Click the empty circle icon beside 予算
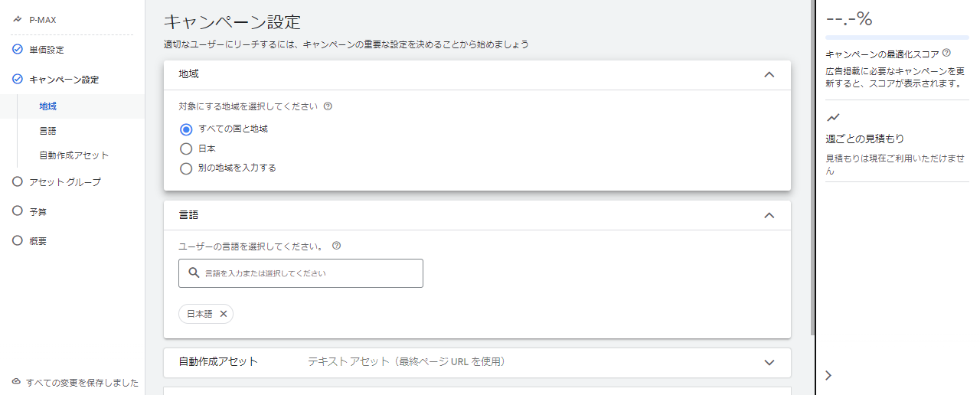 tap(18, 211)
